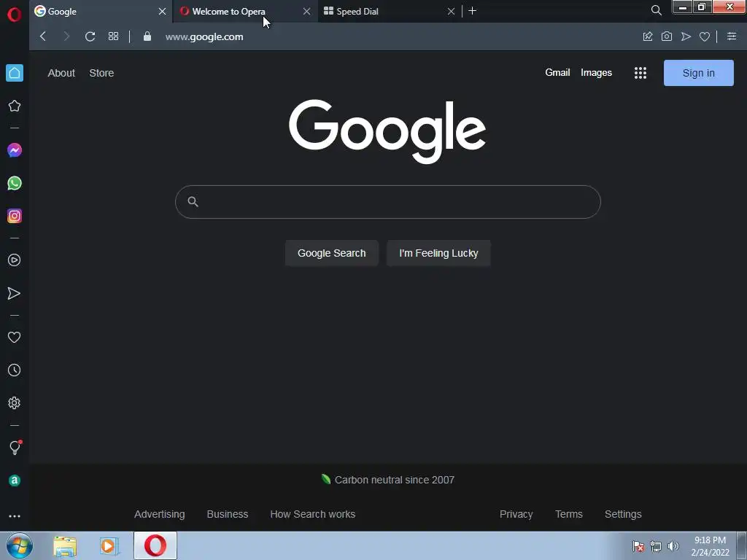Reload the Google page

coord(90,36)
